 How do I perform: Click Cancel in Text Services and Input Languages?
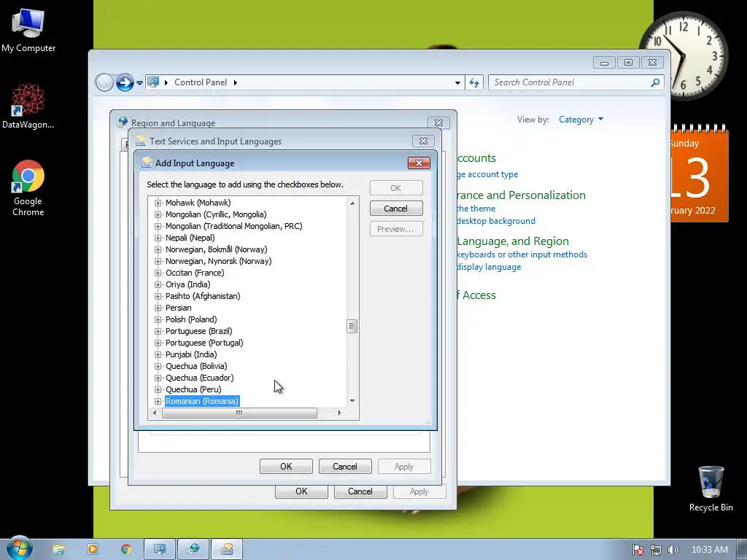(345, 467)
